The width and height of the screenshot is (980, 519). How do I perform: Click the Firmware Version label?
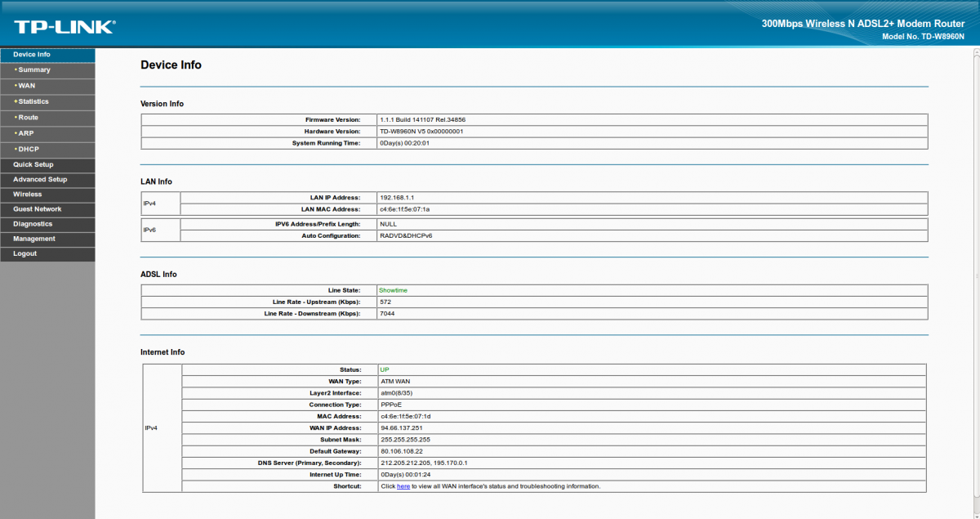[332, 120]
